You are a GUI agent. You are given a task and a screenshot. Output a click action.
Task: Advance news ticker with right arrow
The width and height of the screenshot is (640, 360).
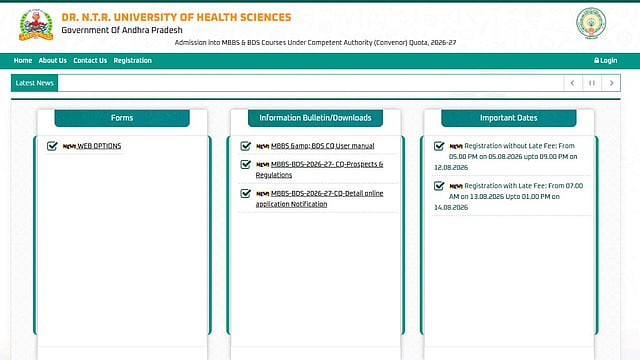tap(611, 83)
